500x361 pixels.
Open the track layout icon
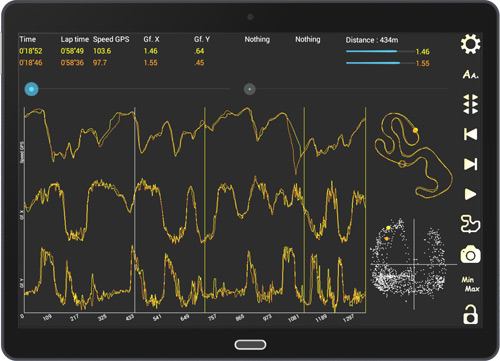point(470,224)
